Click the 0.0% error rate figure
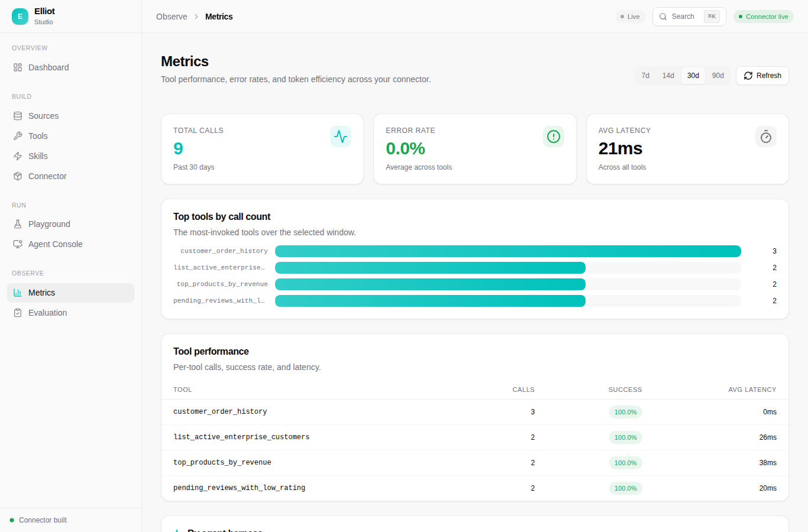The image size is (808, 532). pos(406,148)
